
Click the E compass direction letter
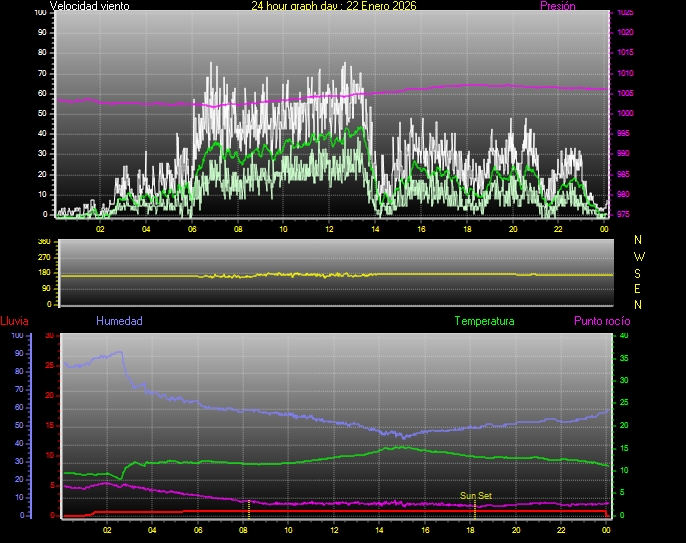pyautogui.click(x=639, y=288)
